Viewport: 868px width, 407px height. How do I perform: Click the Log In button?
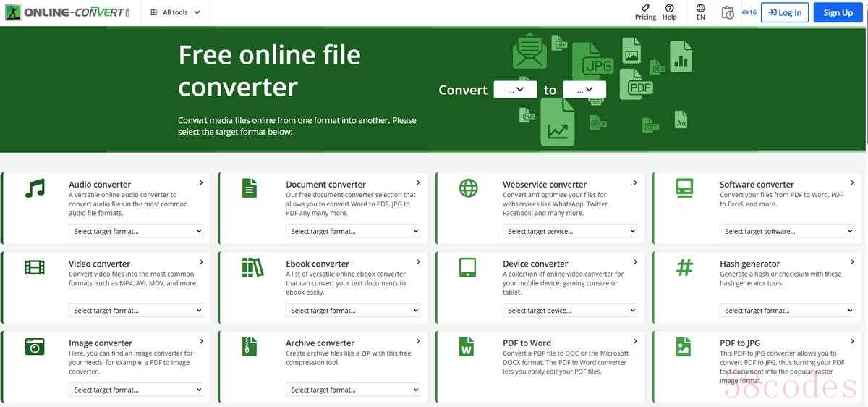click(785, 12)
